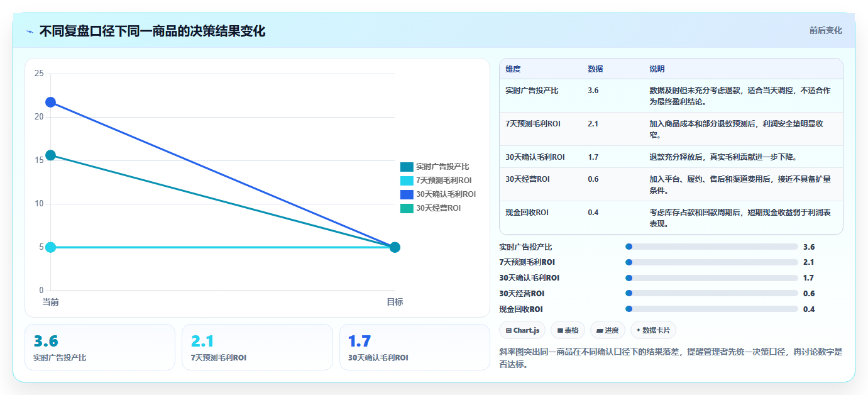Open the 2.1 7天预测毛利ROI stat card
The image size is (868, 395).
[257, 347]
